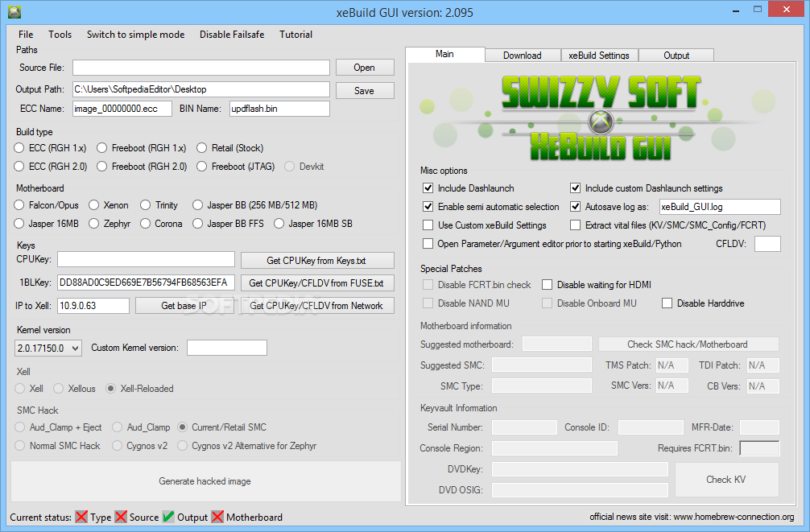Click the ECC Name field

122,109
